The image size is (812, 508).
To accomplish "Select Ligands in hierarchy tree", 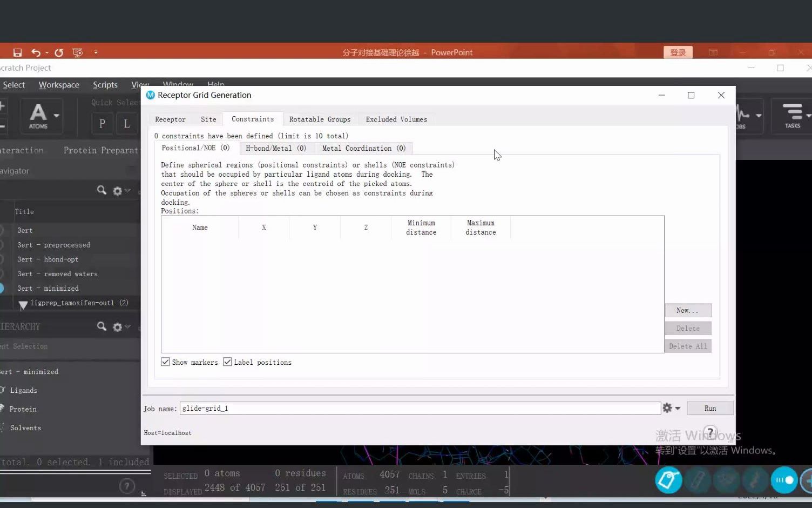I will [24, 390].
